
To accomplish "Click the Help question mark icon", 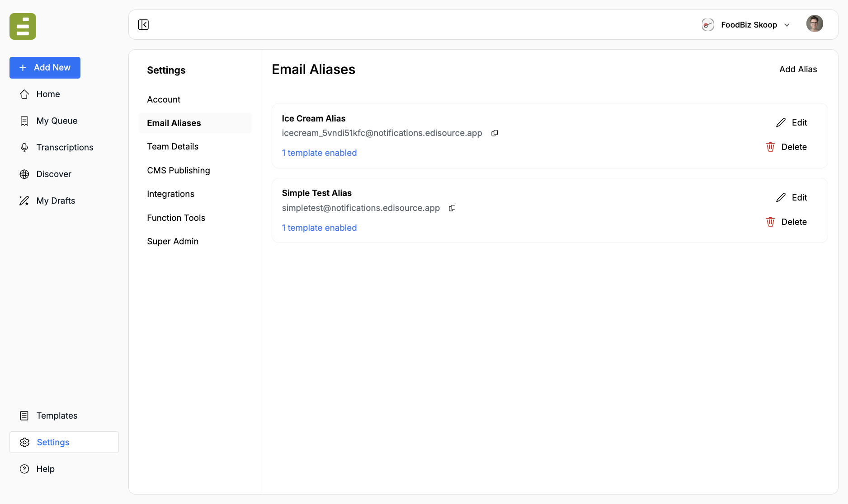I will pos(24,469).
